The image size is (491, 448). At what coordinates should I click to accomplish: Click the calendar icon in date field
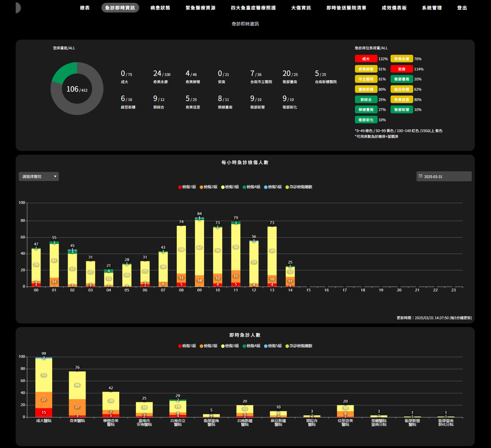click(x=420, y=176)
